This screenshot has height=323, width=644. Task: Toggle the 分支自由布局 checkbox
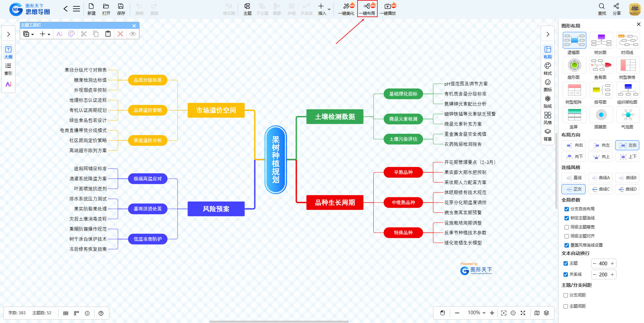[567, 209]
